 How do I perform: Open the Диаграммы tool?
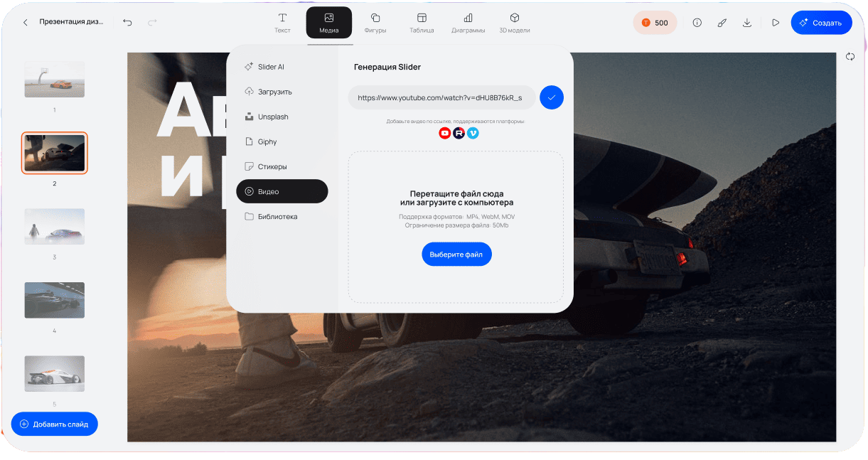tap(468, 23)
